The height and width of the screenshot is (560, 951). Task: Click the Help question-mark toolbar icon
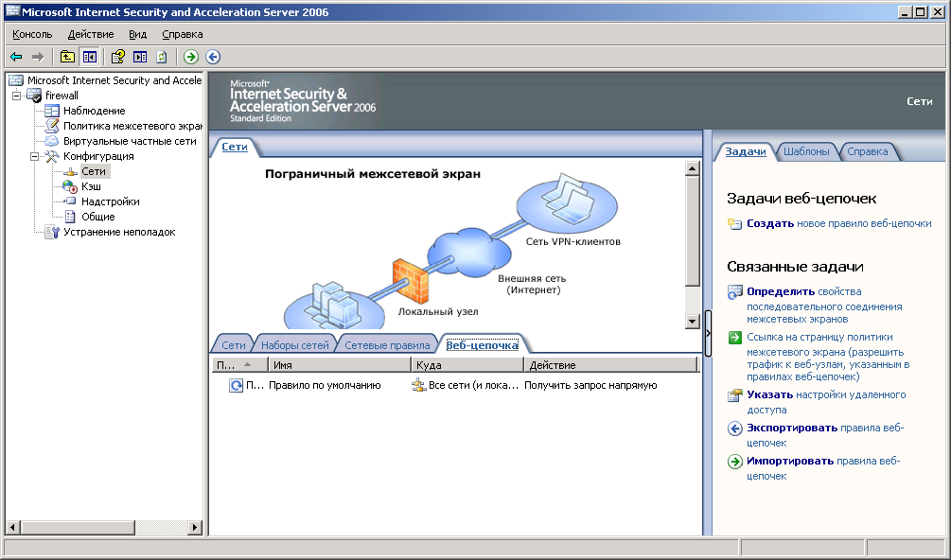(x=117, y=57)
